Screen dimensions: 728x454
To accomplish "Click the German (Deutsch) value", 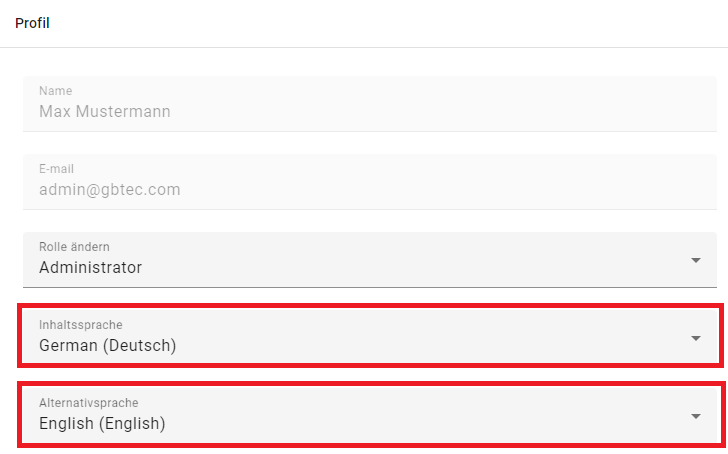I will click(x=107, y=346).
